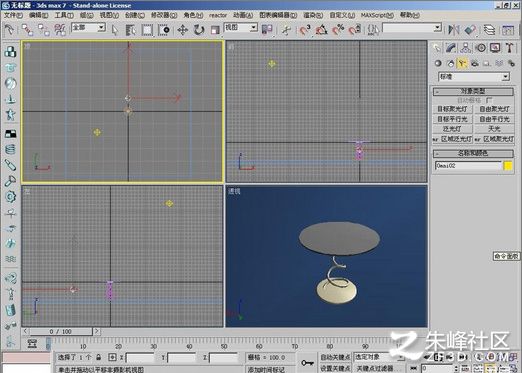Click the 天光 (Skylight) button
522x373 pixels.
494,129
